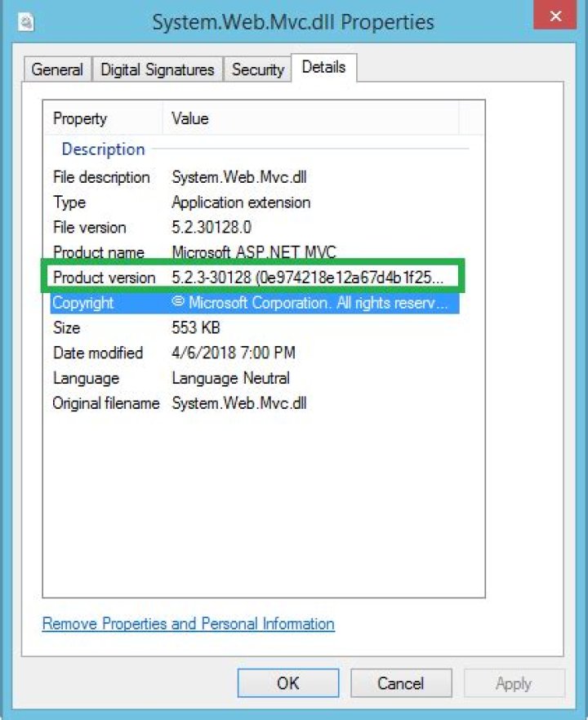Image resolution: width=588 pixels, height=720 pixels.
Task: Click the Value column header
Action: coord(311,118)
